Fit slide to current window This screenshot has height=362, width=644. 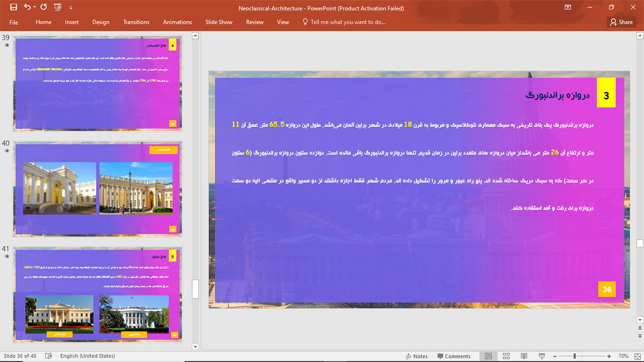tap(637, 356)
